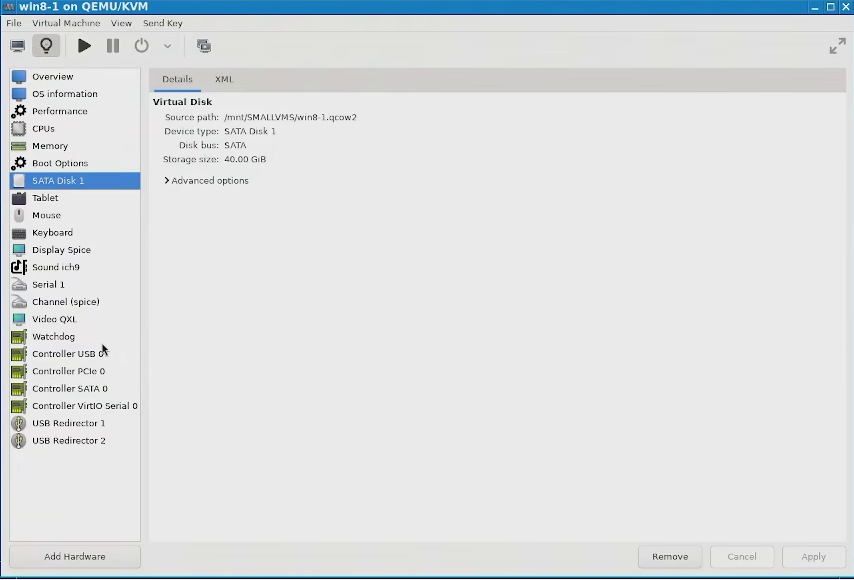The width and height of the screenshot is (854, 580).
Task: Select Controller VirtIO Serial 0 entry
Action: pyautogui.click(x=75, y=406)
